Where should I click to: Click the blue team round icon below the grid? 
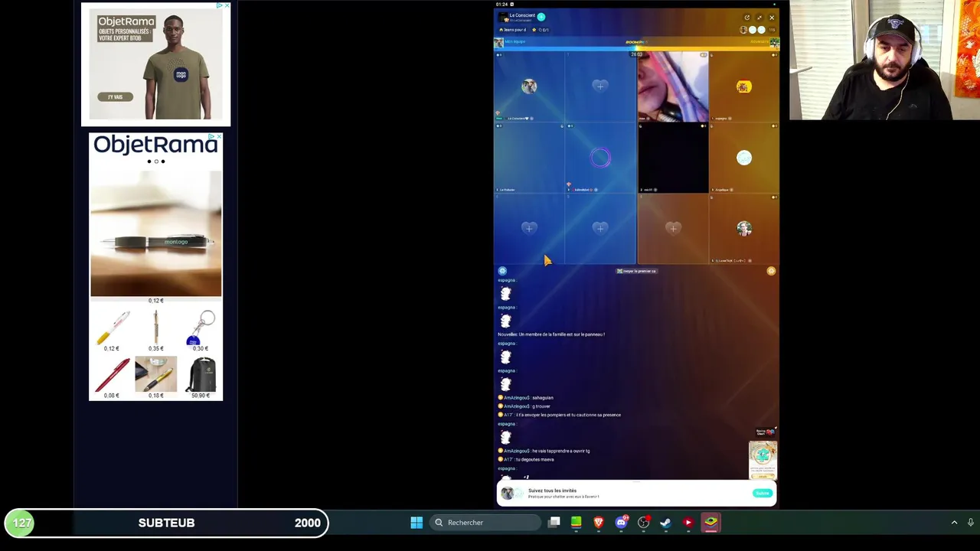pos(502,271)
